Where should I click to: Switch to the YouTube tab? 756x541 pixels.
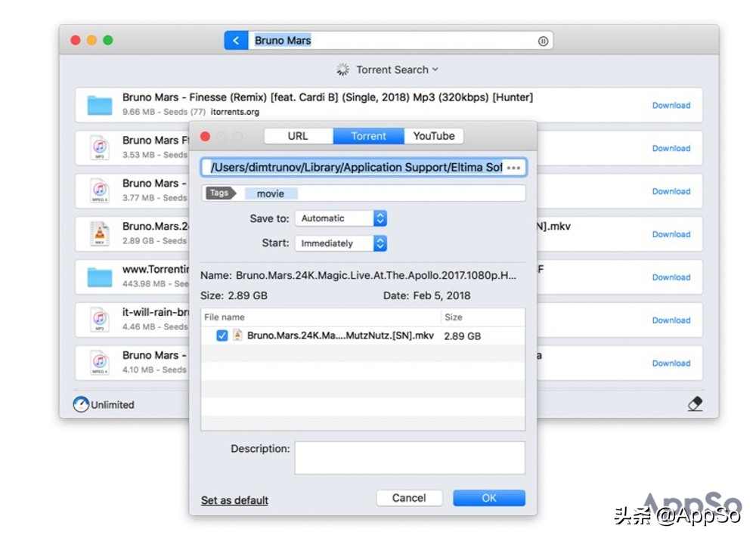[434, 136]
